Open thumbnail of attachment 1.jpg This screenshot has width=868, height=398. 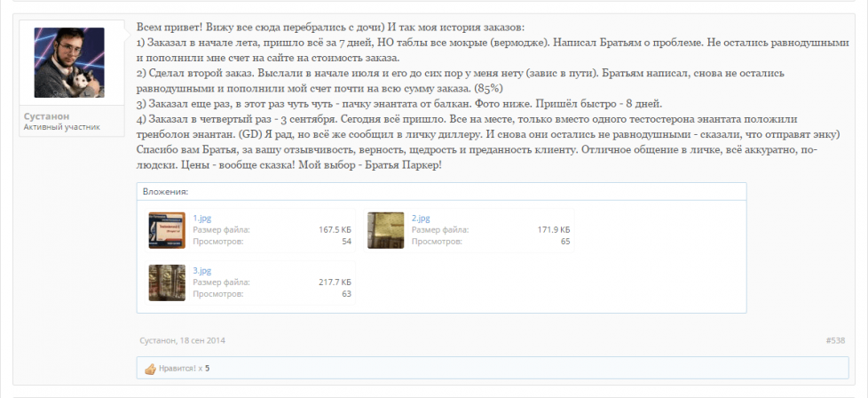[167, 231]
